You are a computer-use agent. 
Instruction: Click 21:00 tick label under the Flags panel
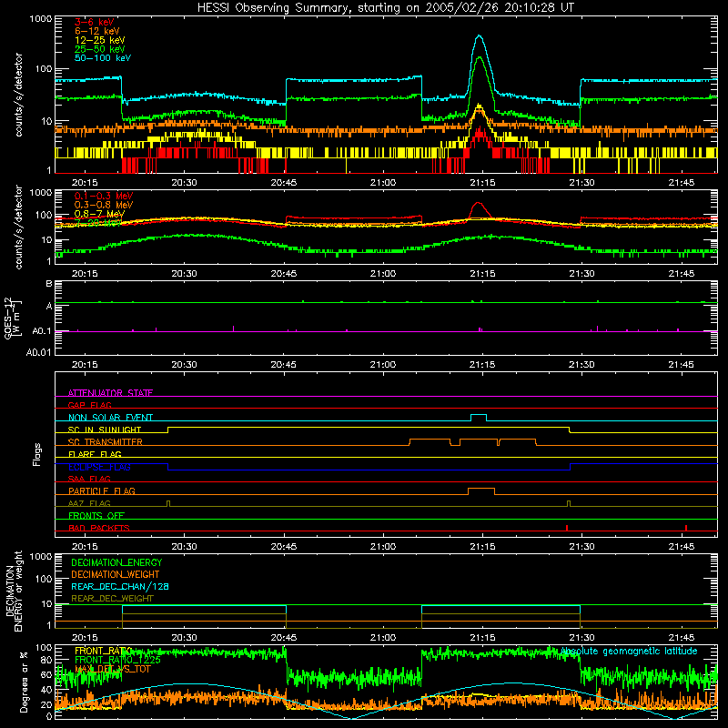(x=383, y=547)
